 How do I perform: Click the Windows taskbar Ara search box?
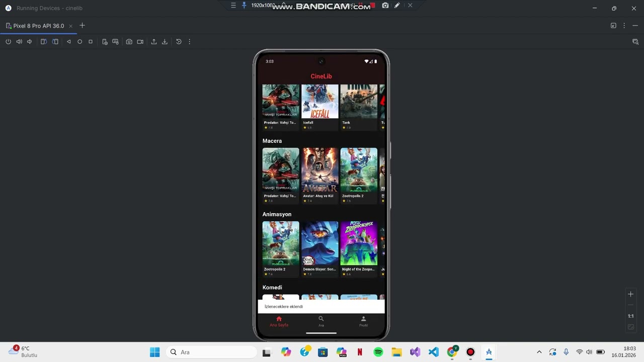211,352
